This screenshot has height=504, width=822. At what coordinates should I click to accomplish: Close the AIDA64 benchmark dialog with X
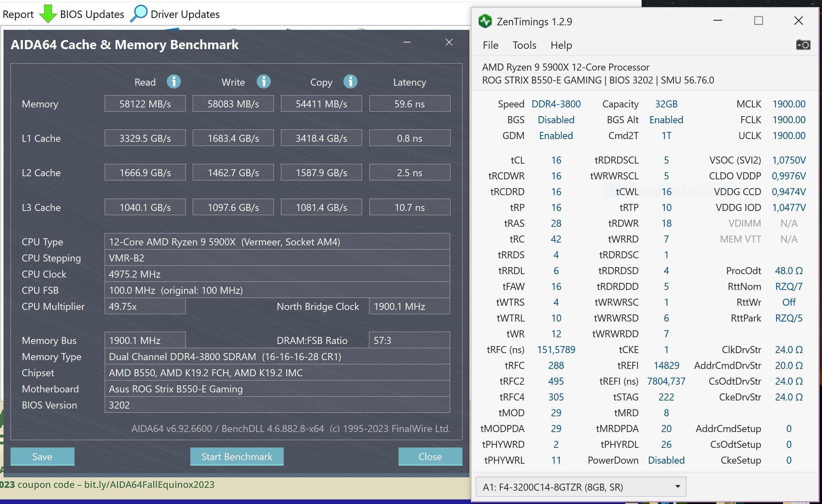tap(449, 42)
